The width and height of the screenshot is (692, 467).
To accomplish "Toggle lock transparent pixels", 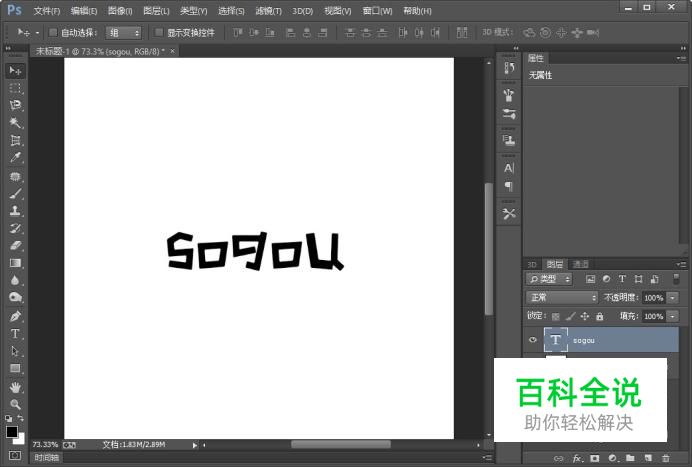I will (556, 316).
